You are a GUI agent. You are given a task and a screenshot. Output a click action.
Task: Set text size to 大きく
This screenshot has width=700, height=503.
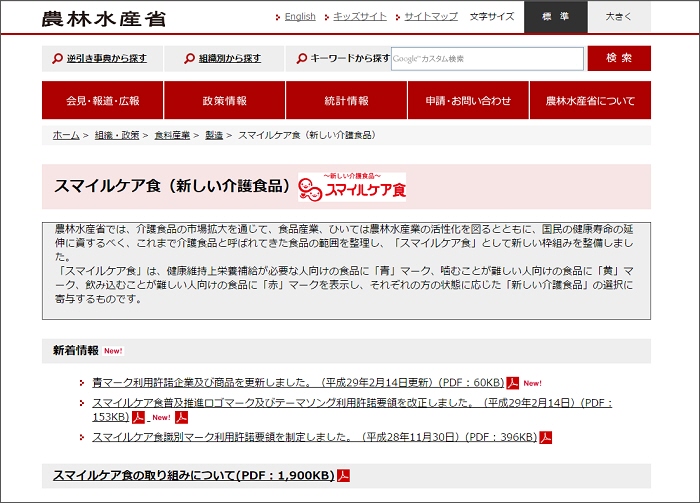619,17
